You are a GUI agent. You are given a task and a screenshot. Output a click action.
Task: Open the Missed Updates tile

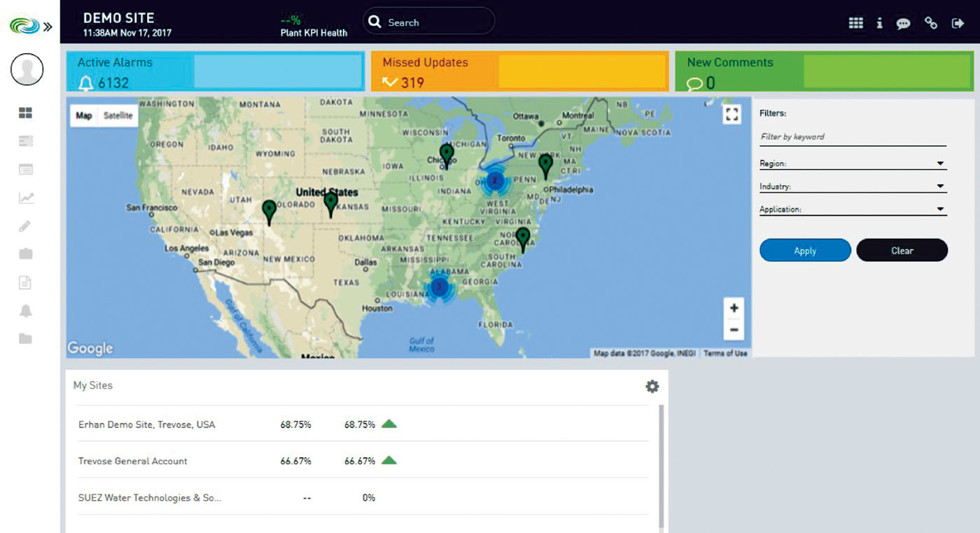click(x=519, y=71)
